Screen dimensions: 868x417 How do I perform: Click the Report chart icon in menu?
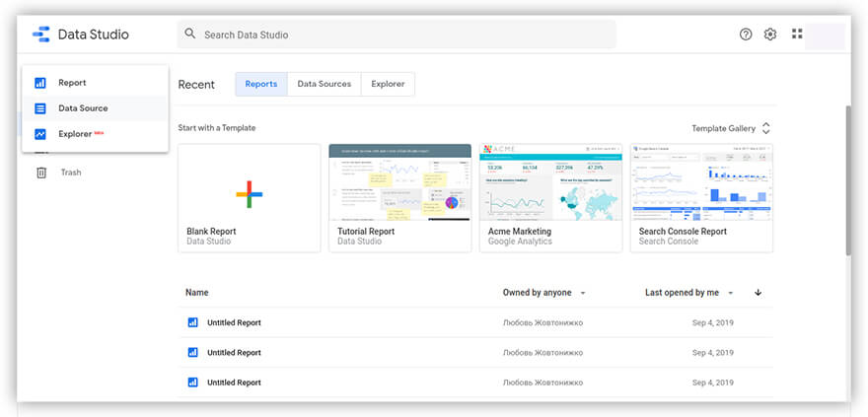click(40, 83)
